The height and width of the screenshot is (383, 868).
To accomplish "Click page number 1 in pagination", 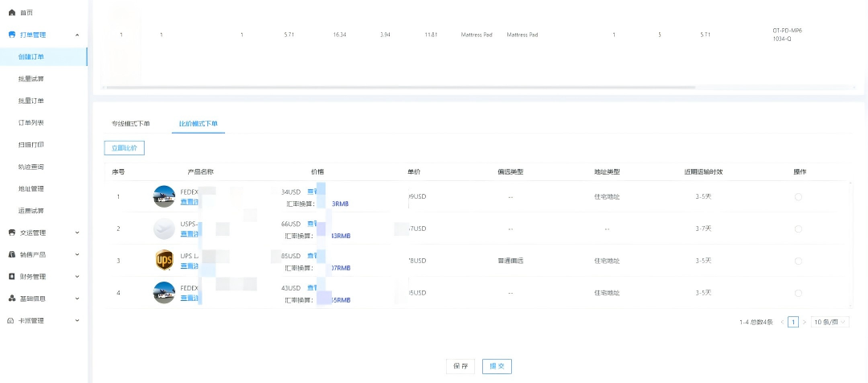I will (x=793, y=322).
